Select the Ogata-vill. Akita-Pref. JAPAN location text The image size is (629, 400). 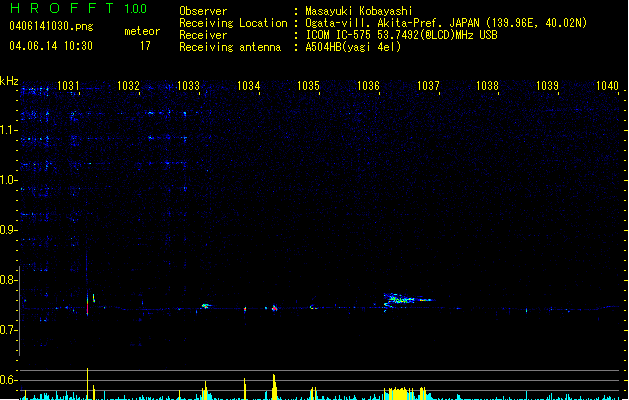(446, 23)
